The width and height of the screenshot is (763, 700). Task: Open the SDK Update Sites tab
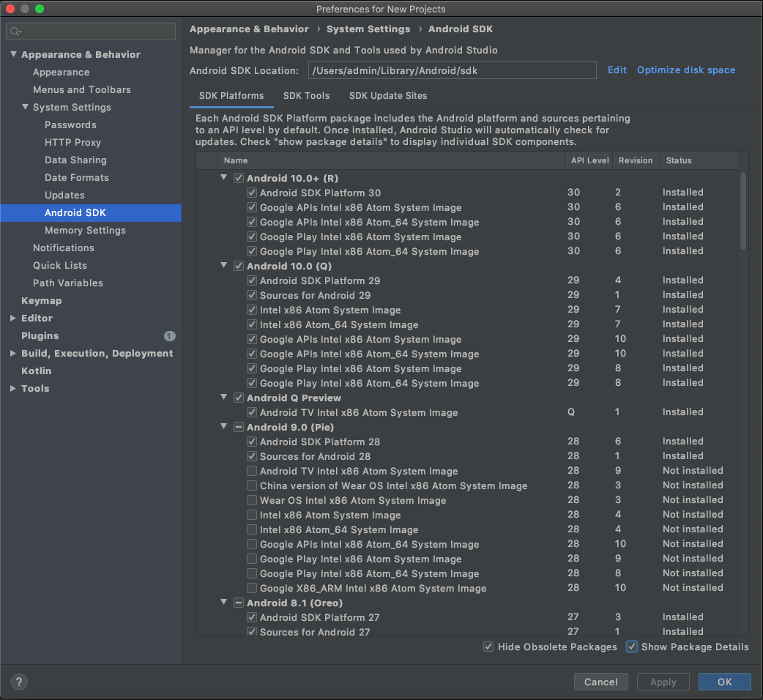388,95
